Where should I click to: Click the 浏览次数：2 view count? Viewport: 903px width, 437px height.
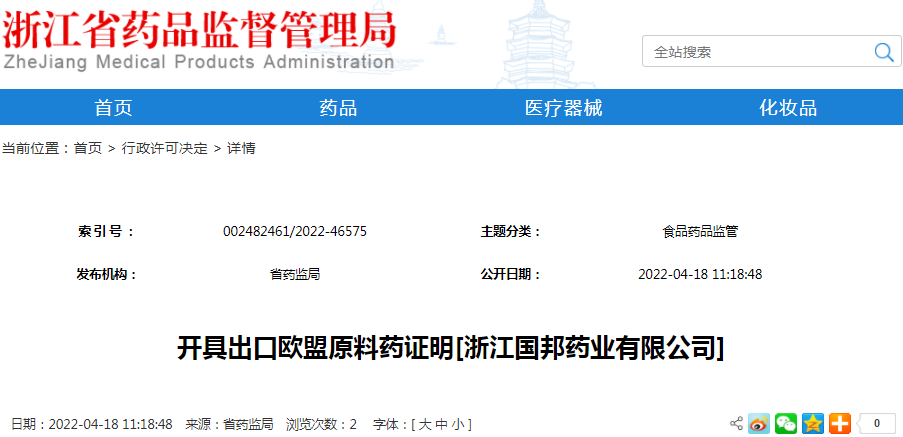tap(321, 425)
